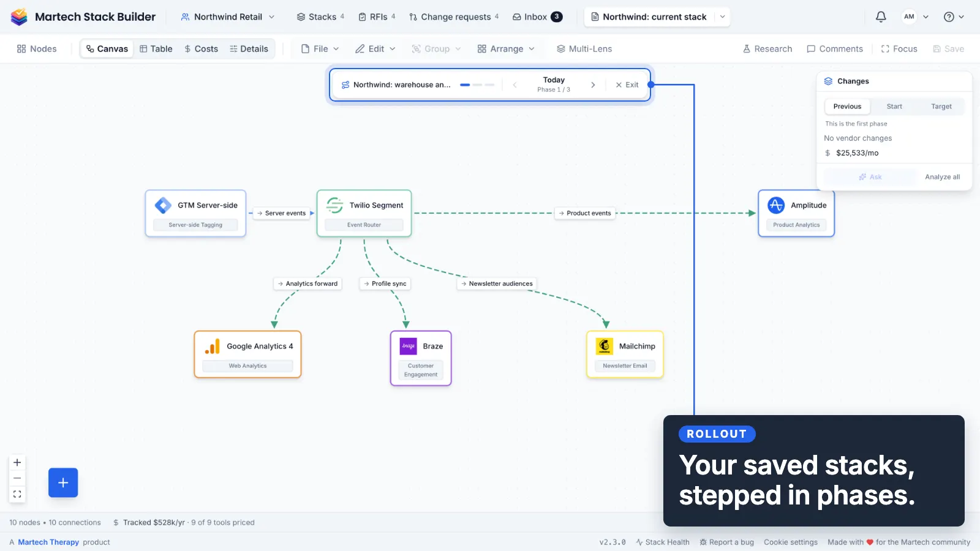Open Change requests
Image resolution: width=980 pixels, height=551 pixels.
[x=454, y=17]
